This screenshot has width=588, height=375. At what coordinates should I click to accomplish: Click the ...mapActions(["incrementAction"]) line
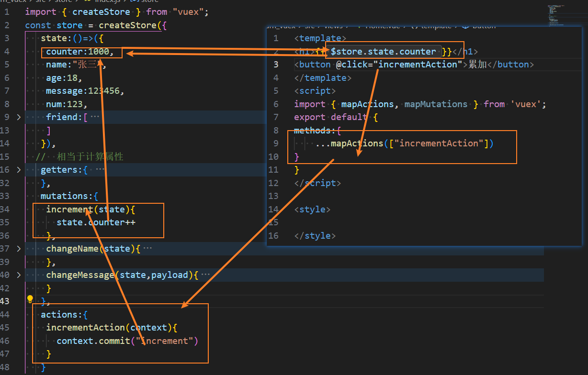pos(404,143)
